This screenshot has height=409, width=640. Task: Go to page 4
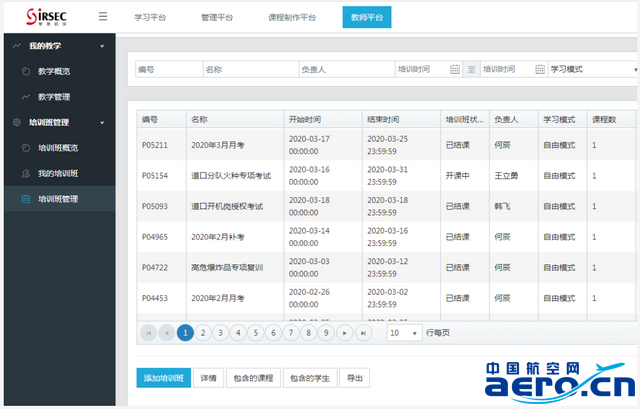(x=238, y=333)
